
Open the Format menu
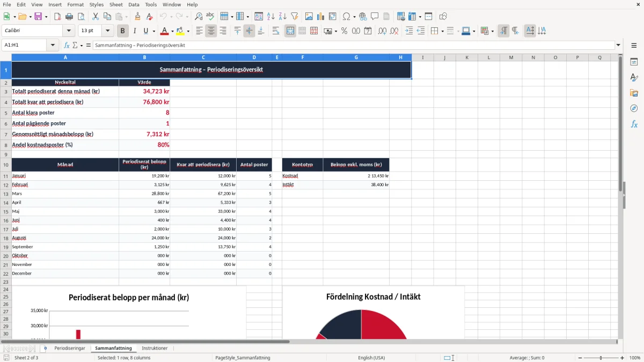[75, 4]
